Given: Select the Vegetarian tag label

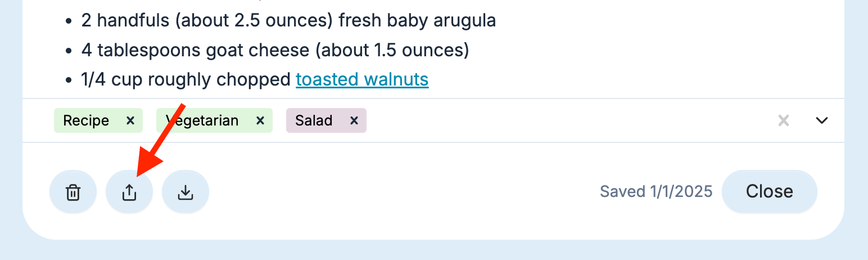Looking at the screenshot, I should [202, 120].
